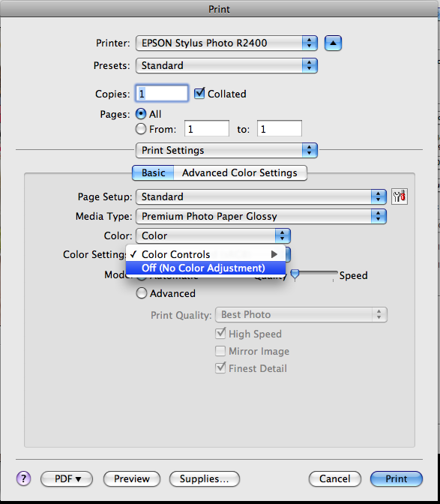Viewport: 440px width, 504px height.
Task: Open the Page Setup dropdown
Action: click(261, 196)
